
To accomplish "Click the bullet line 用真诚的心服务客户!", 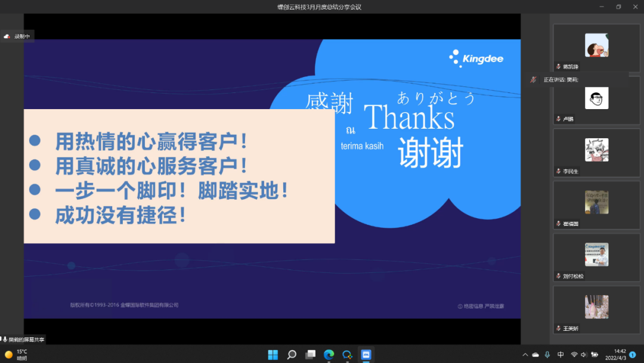I will (x=151, y=166).
